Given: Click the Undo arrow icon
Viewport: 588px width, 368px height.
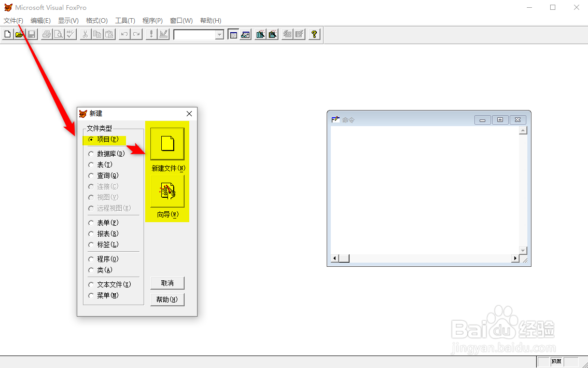Looking at the screenshot, I should (x=124, y=35).
